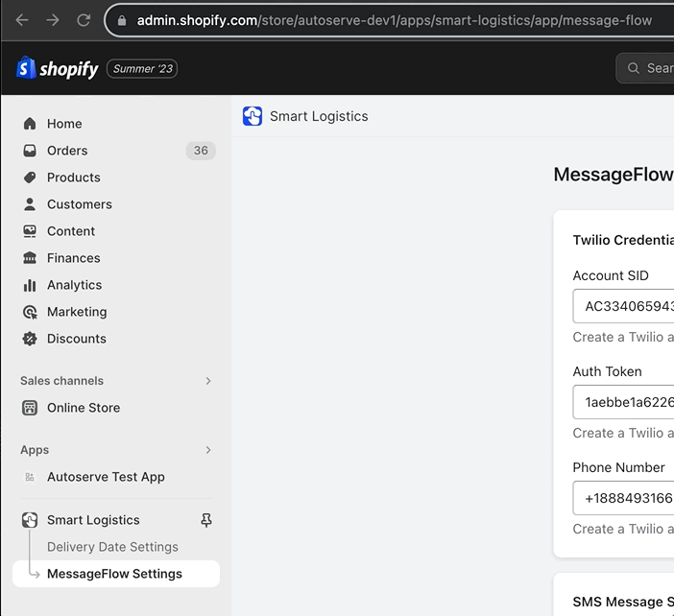Select MessageFlow Settings in sidebar
674x616 pixels.
[x=114, y=574]
